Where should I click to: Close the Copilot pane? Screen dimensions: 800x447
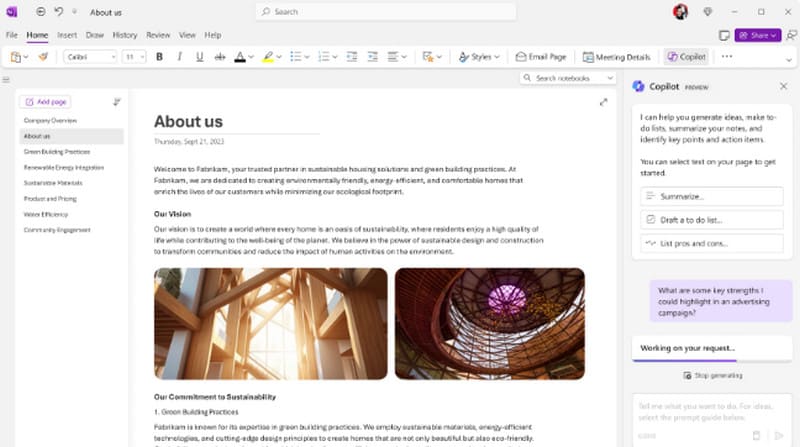[784, 86]
